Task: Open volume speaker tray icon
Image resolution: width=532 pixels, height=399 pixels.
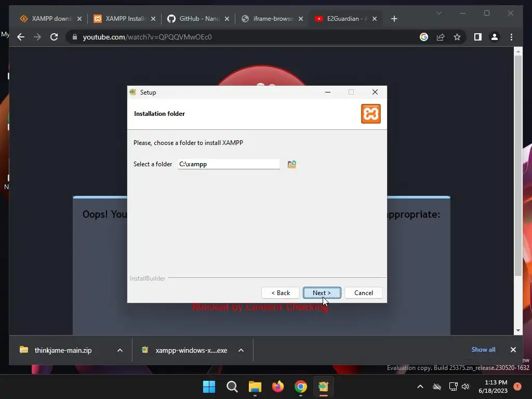Action: (465, 387)
